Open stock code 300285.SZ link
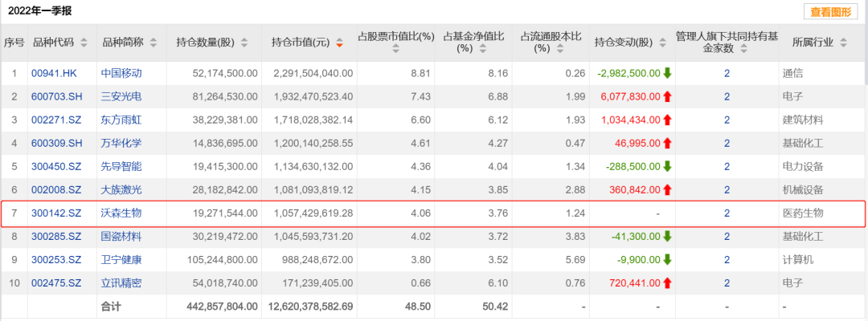Image resolution: width=868 pixels, height=321 pixels. pos(56,237)
